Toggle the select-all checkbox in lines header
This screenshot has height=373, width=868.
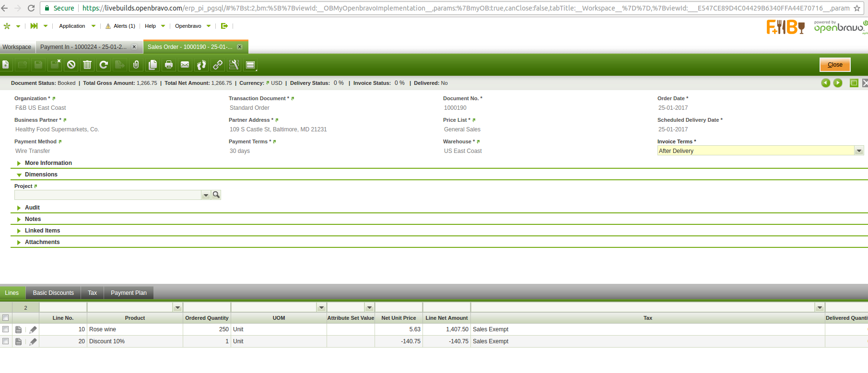point(6,318)
